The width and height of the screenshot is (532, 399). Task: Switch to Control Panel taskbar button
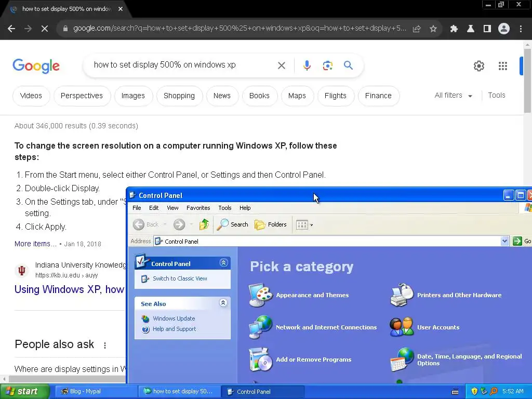(x=262, y=392)
